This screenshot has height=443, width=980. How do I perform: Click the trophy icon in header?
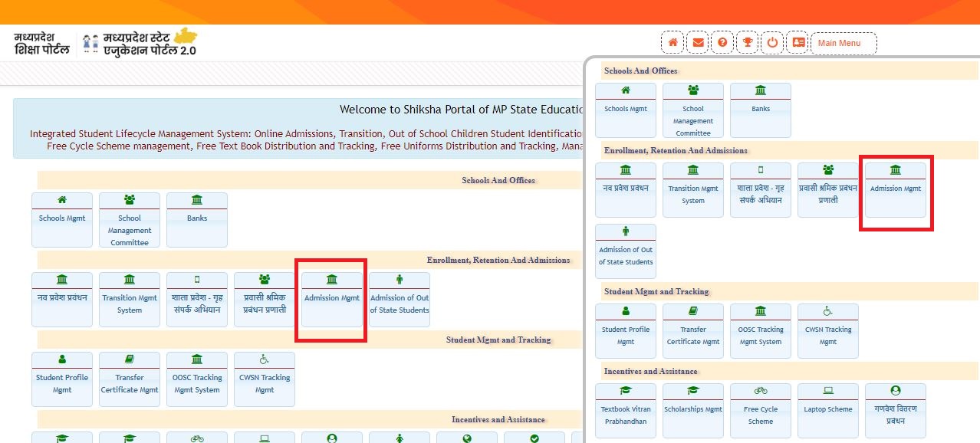click(747, 43)
